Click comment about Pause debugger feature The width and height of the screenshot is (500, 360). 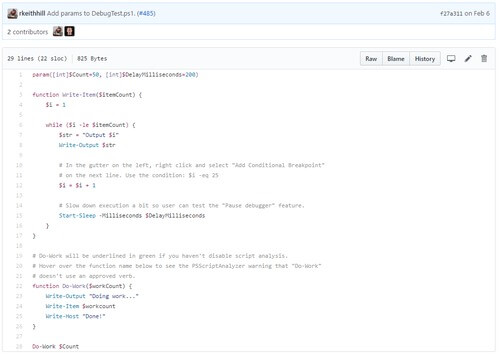click(x=182, y=206)
